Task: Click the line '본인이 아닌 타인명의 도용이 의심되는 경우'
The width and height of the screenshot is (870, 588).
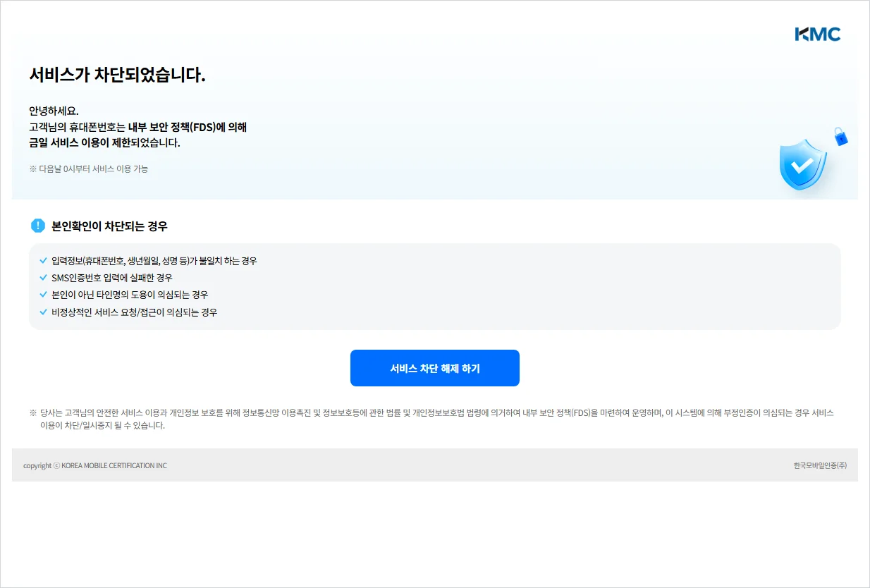Action: (130, 295)
